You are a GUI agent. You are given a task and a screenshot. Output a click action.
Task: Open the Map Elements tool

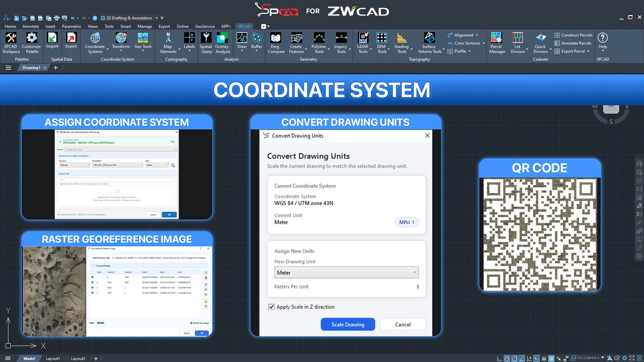pyautogui.click(x=168, y=43)
